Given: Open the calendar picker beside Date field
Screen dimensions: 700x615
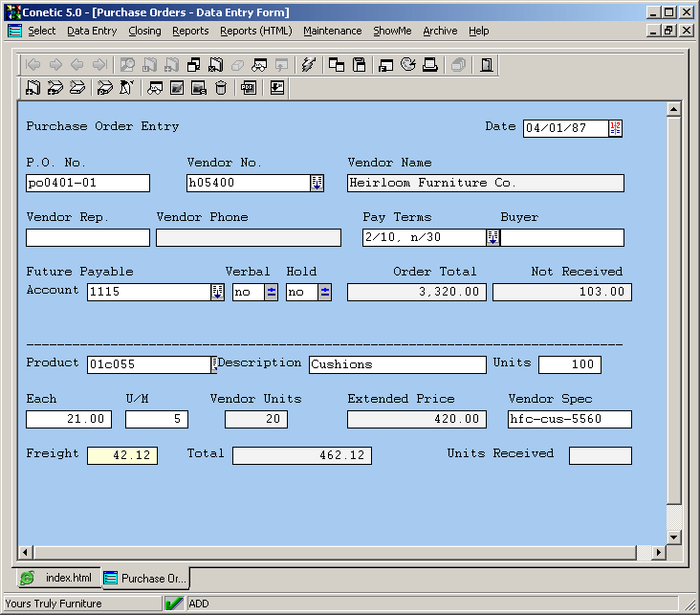Looking at the screenshot, I should [615, 128].
